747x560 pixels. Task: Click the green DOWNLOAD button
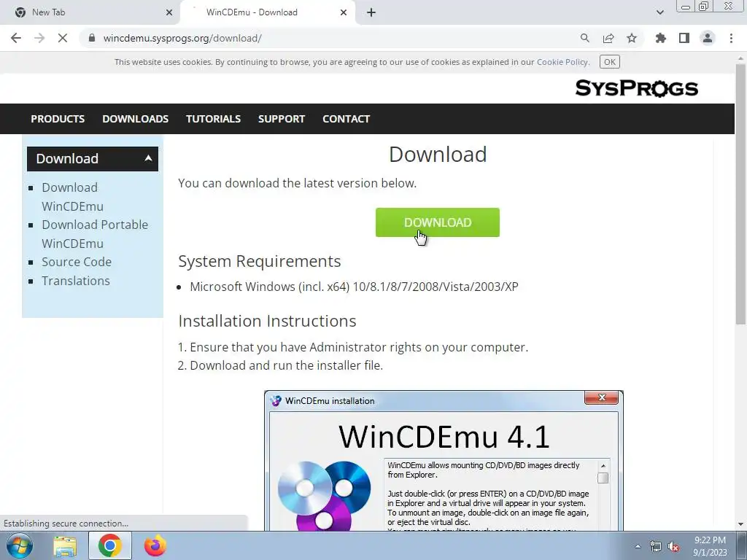click(x=438, y=222)
